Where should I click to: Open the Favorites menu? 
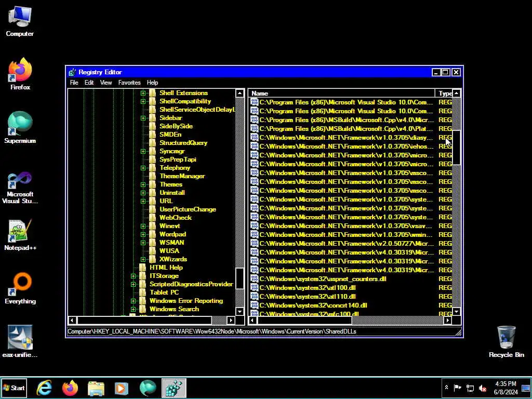coord(129,83)
